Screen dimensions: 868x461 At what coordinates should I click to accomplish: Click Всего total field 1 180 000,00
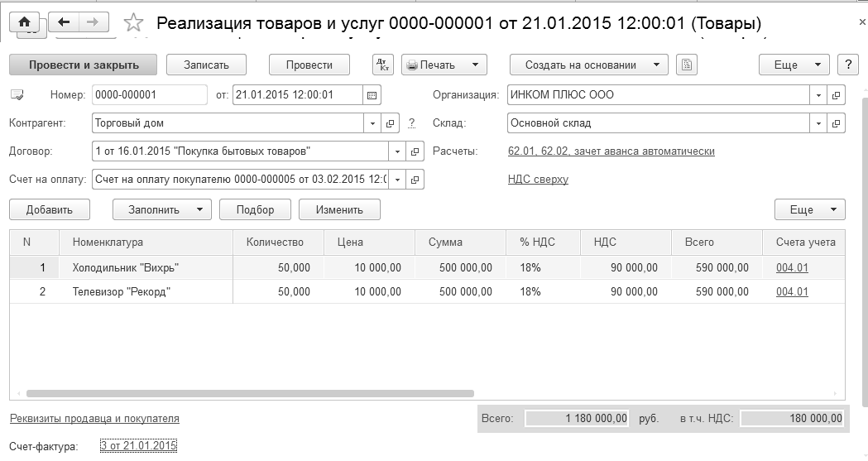coord(576,419)
